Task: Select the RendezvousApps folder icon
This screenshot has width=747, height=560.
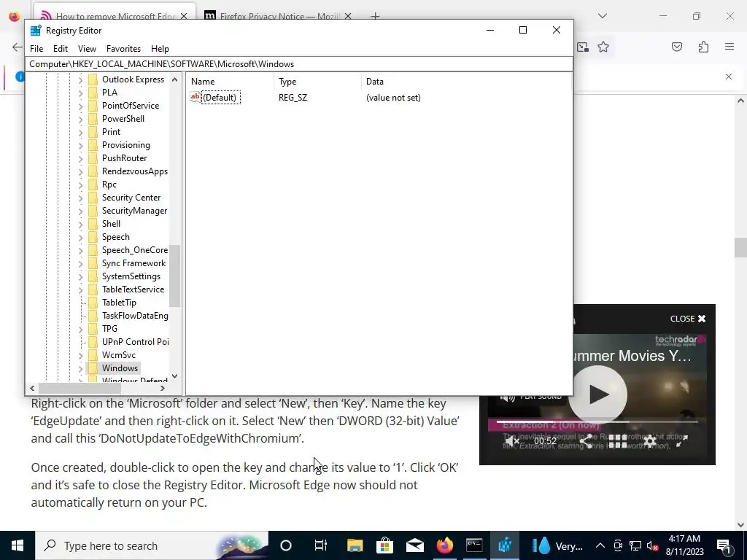Action: [x=93, y=171]
